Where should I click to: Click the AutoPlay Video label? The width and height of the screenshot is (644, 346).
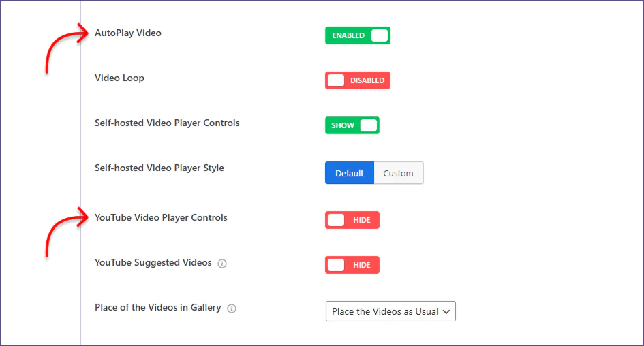[128, 33]
